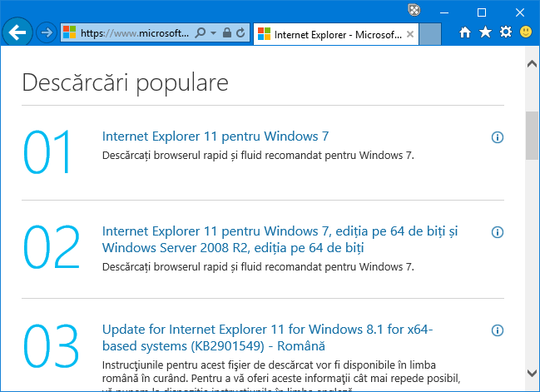Image resolution: width=540 pixels, height=392 pixels.
Task: Open Internet Explorer 11 pentru Windows 7 link
Action: point(216,136)
